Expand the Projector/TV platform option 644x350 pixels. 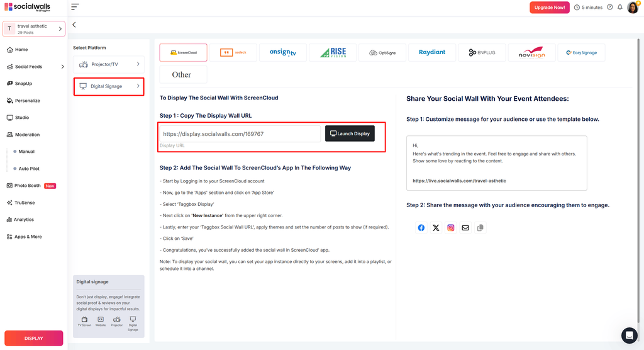click(109, 64)
